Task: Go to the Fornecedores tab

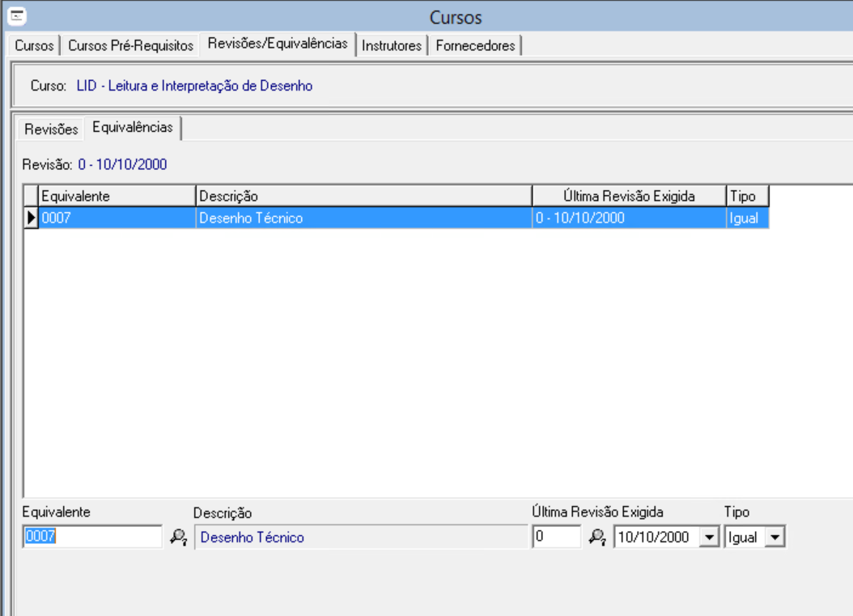Action: point(475,46)
